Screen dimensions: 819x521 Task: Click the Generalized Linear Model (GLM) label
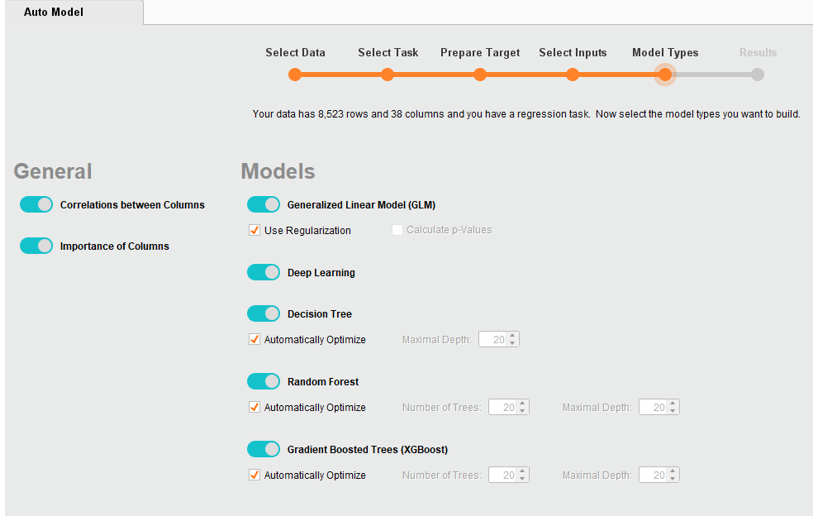point(361,205)
